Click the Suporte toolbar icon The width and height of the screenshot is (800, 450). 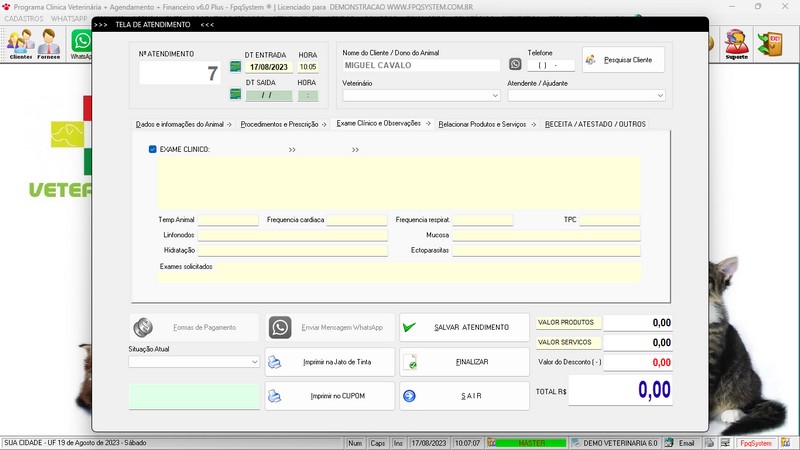pyautogui.click(x=736, y=44)
